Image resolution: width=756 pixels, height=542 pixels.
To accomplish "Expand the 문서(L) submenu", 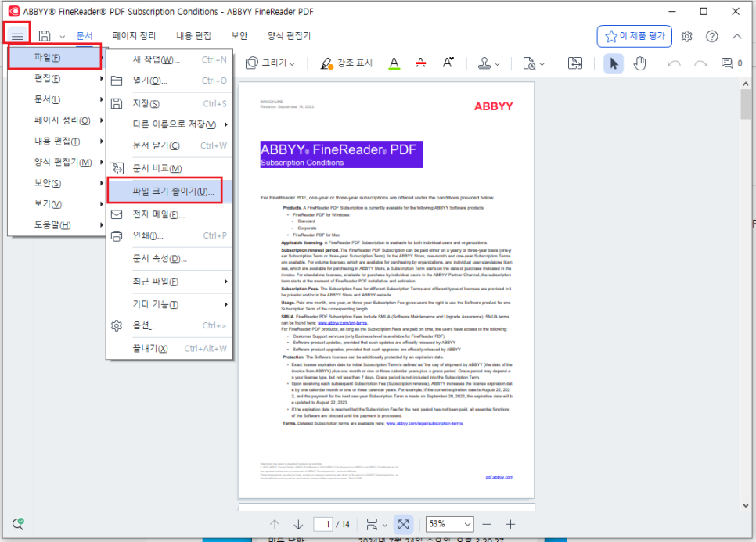I will [57, 99].
